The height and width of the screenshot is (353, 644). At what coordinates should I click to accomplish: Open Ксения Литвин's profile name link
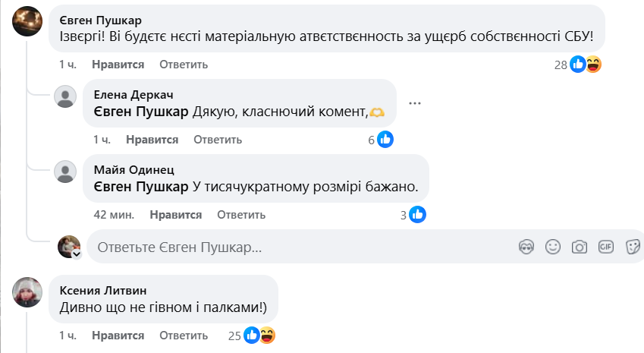(103, 290)
